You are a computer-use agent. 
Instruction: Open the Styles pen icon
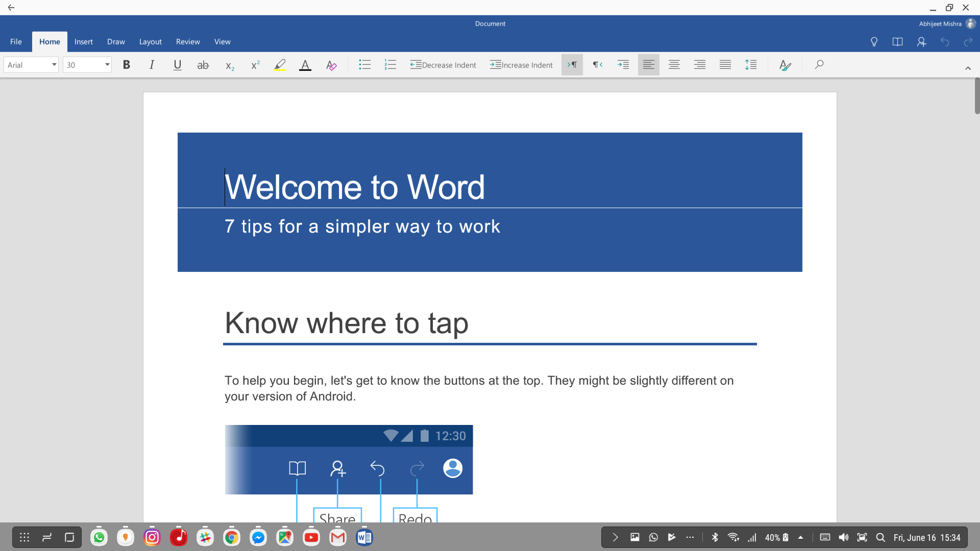pos(785,65)
